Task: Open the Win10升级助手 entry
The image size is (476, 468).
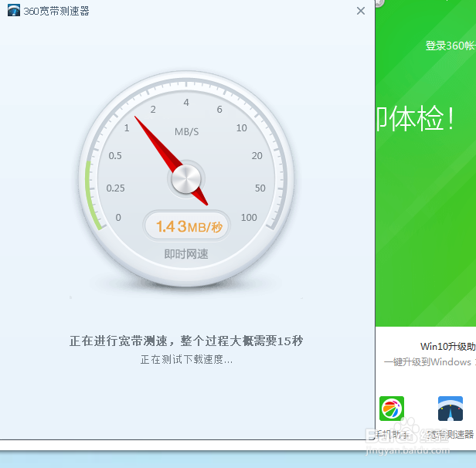Action: coord(448,347)
